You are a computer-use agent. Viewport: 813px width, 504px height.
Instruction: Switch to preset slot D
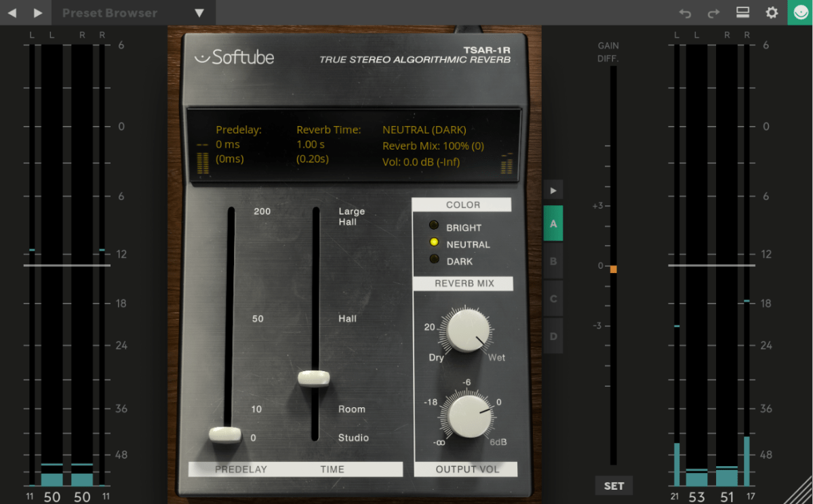(553, 336)
